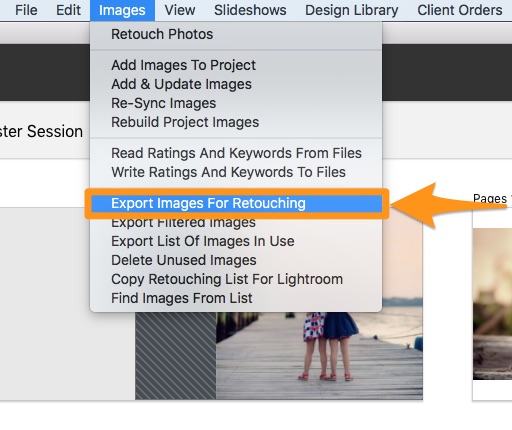512x430 pixels.
Task: Choose Export List Of Images In Use
Action: pos(236,241)
